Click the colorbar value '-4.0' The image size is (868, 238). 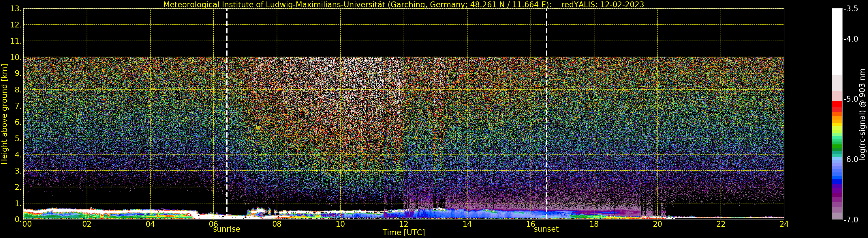(x=851, y=39)
